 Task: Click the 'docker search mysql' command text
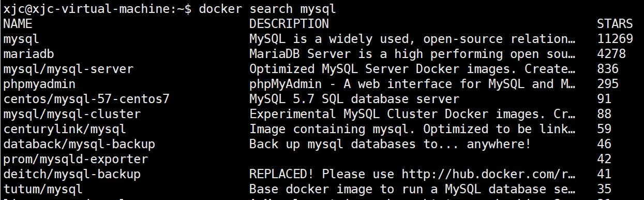pos(267,9)
